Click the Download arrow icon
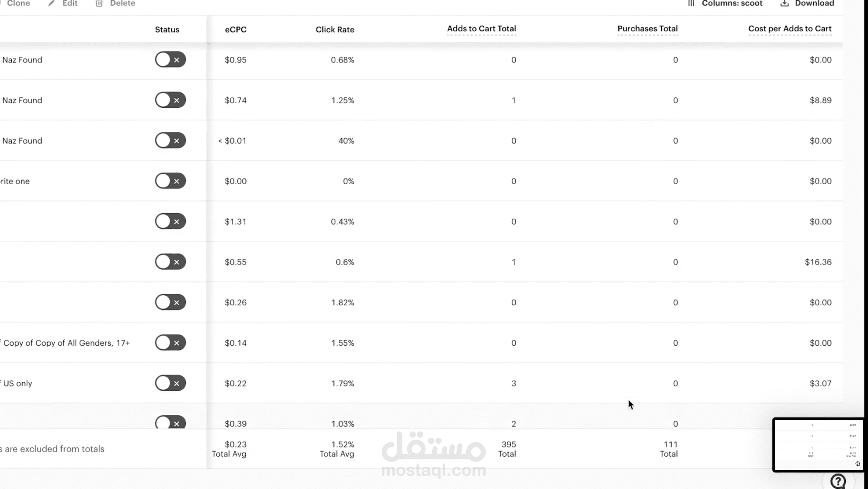The height and width of the screenshot is (489, 868). click(784, 3)
